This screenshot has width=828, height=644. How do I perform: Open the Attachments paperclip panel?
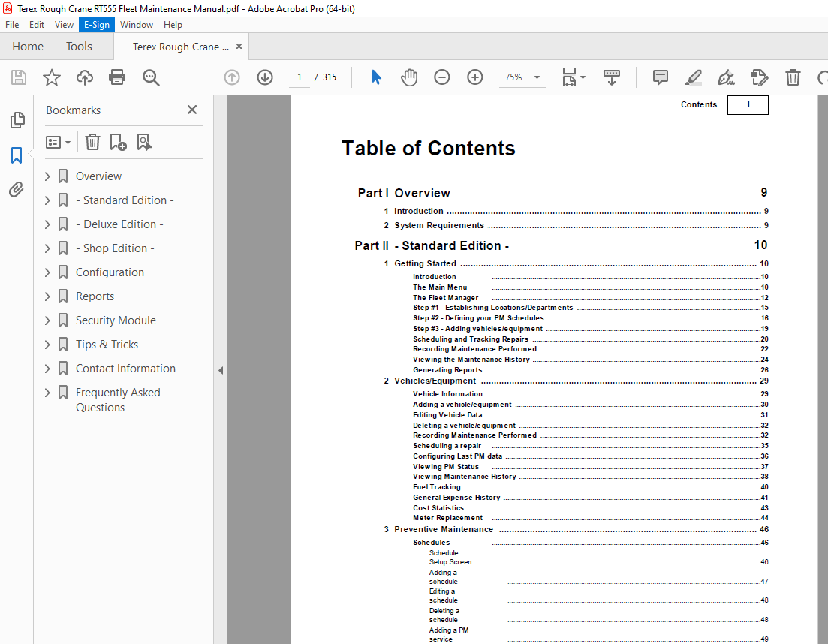click(x=17, y=189)
